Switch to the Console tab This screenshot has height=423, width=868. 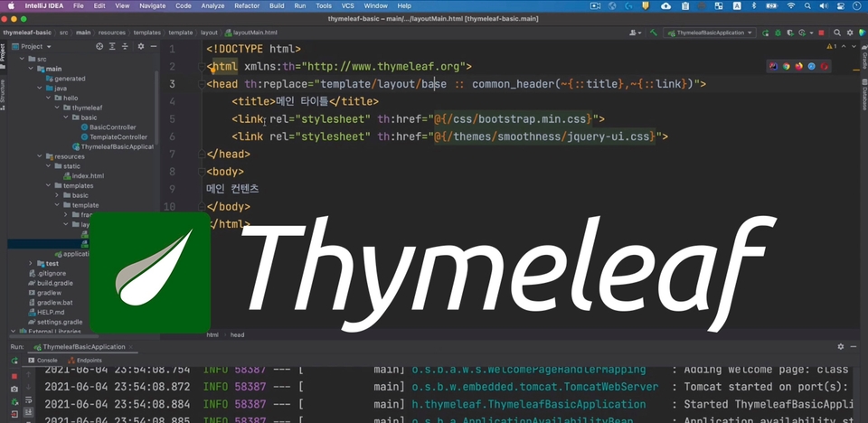[43, 361]
